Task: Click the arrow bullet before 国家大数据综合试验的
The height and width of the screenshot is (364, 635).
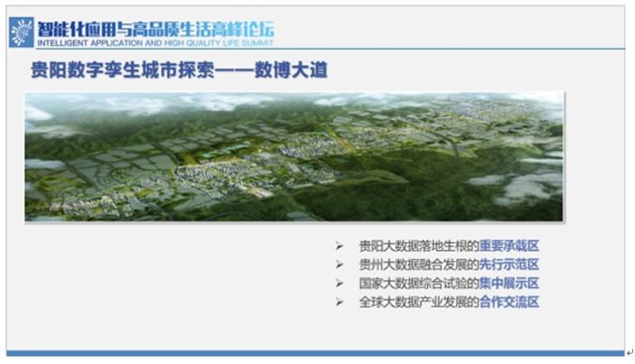Action: (339, 284)
